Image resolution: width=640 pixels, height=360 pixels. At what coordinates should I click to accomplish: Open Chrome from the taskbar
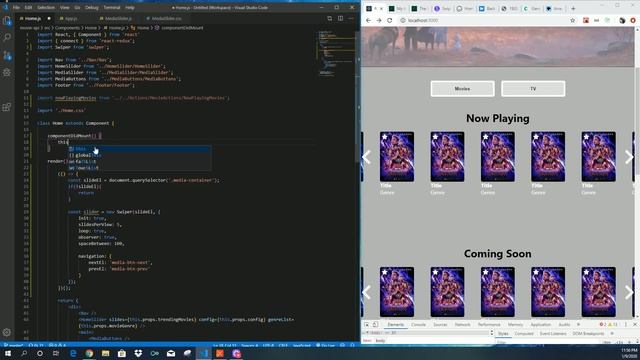point(89,353)
